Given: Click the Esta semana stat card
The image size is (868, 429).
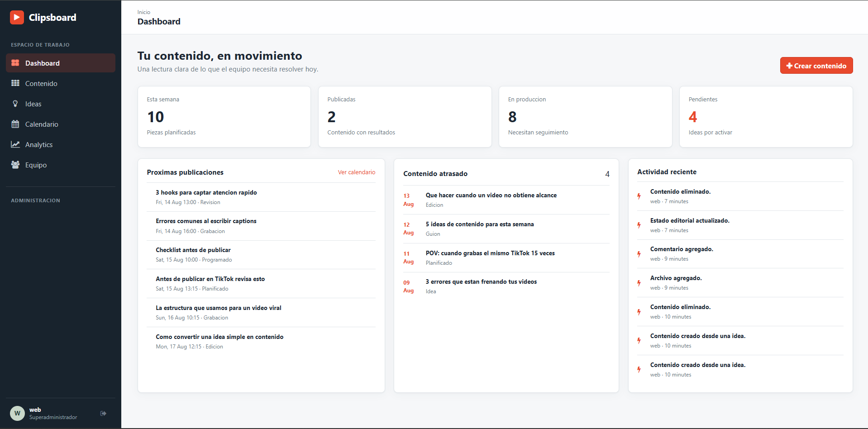Looking at the screenshot, I should (x=224, y=117).
